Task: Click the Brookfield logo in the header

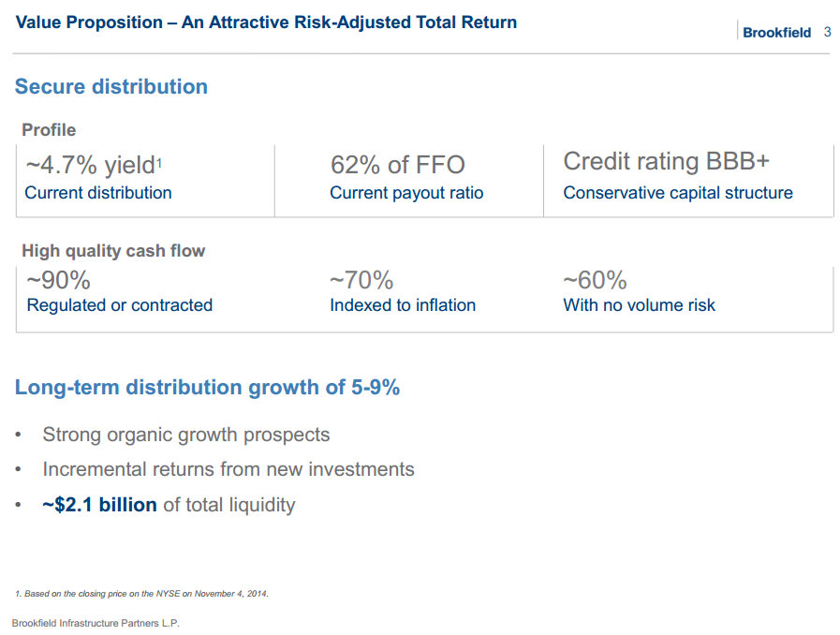Action: point(776,33)
